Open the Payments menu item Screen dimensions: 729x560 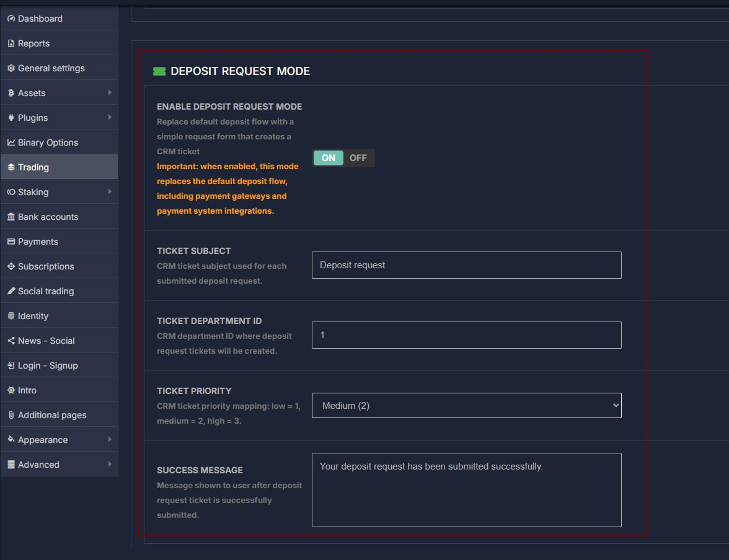[38, 242]
